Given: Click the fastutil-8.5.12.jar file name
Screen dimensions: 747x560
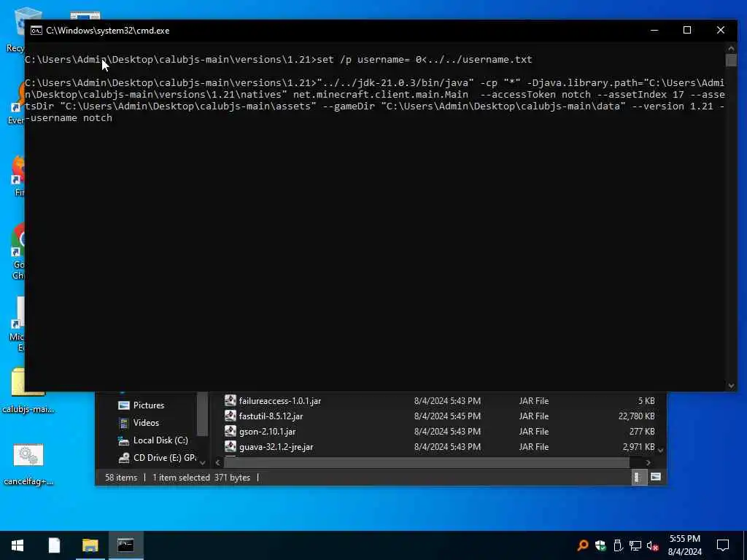Looking at the screenshot, I should pyautogui.click(x=271, y=416).
